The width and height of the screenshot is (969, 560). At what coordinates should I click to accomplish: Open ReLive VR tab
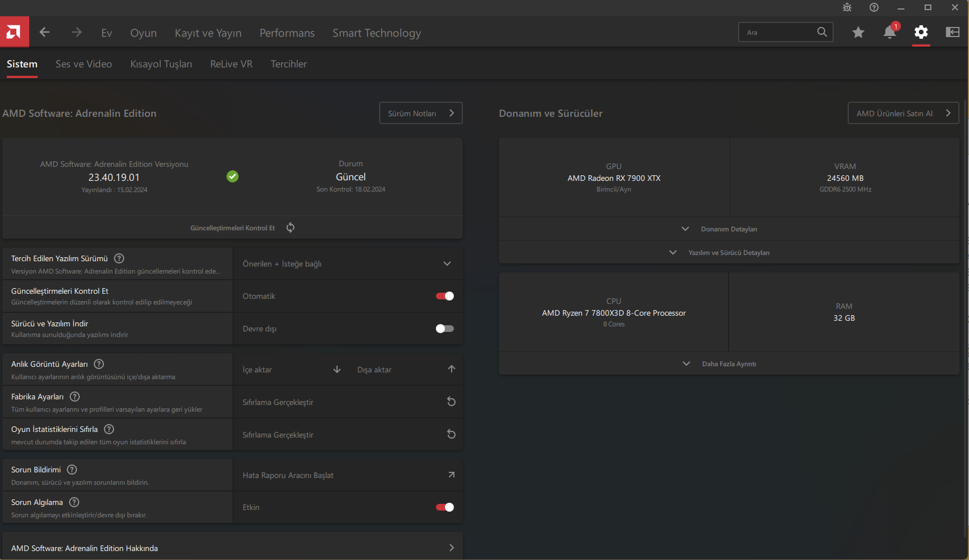[231, 64]
